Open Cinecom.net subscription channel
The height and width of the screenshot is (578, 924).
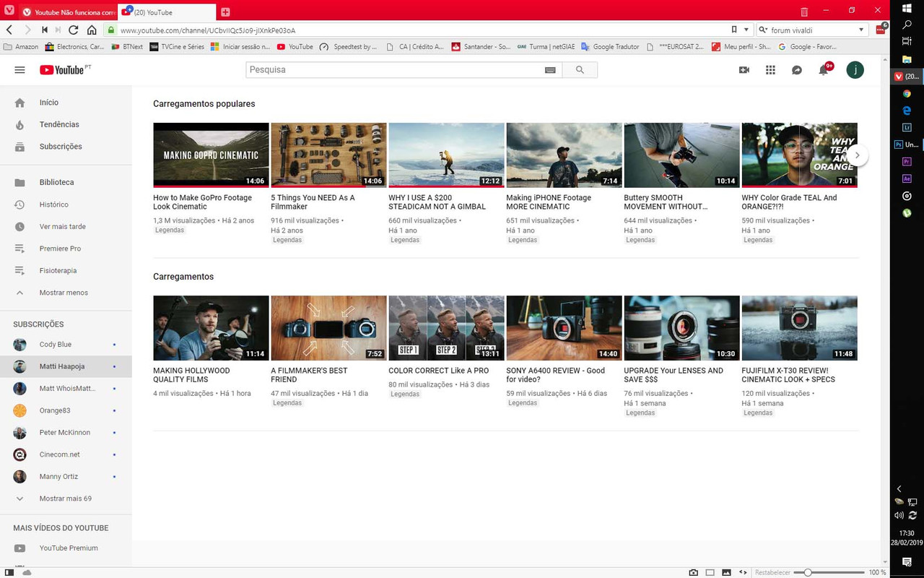coord(66,454)
